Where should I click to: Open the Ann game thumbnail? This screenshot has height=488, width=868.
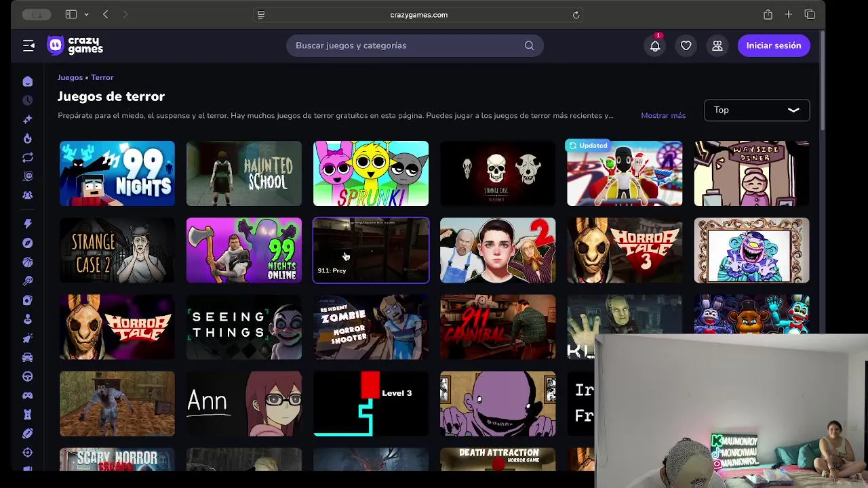[x=244, y=403]
